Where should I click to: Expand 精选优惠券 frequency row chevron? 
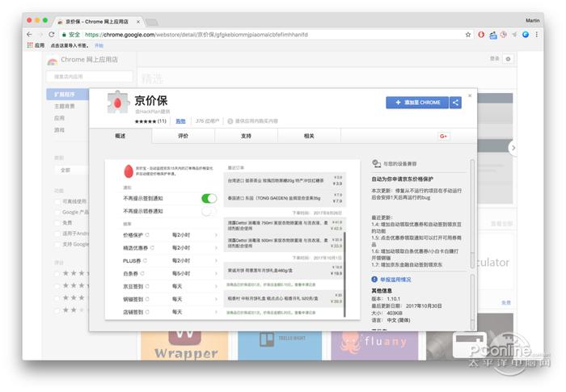pyautogui.click(x=216, y=247)
